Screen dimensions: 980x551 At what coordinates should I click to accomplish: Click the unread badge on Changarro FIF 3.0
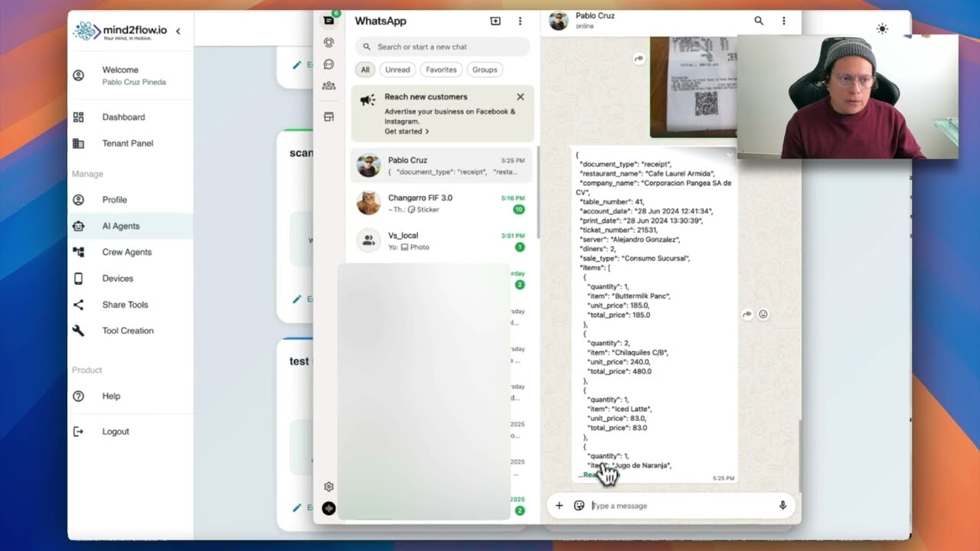coord(518,210)
